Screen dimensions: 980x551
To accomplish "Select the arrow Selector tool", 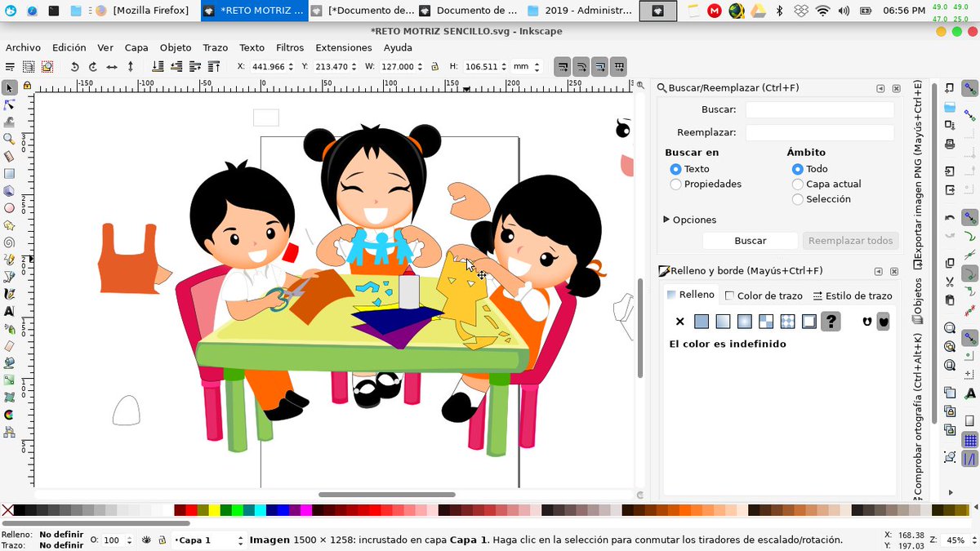I will tap(9, 87).
